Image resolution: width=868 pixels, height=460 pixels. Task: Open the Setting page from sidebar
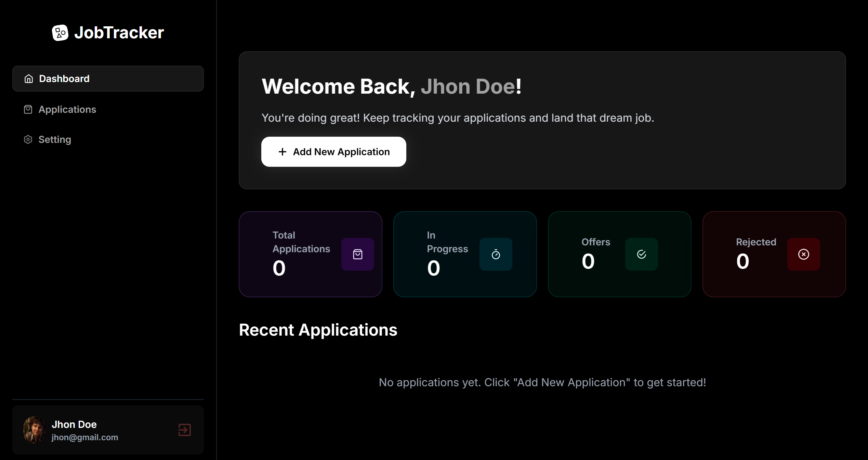(55, 139)
